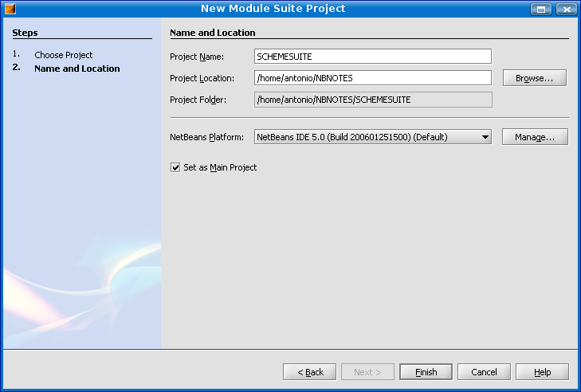
Task: Click the Project Folder read-only field
Action: point(373,100)
